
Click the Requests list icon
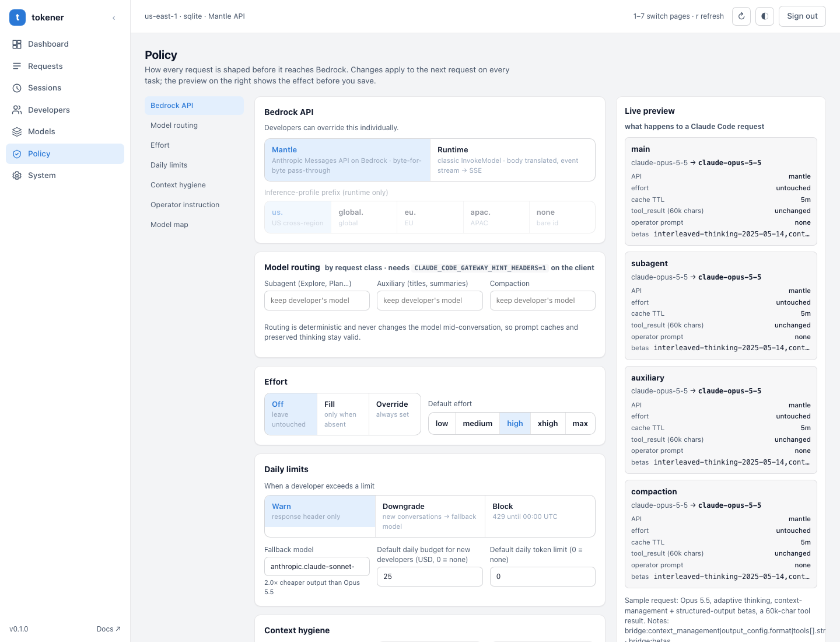[x=17, y=66]
